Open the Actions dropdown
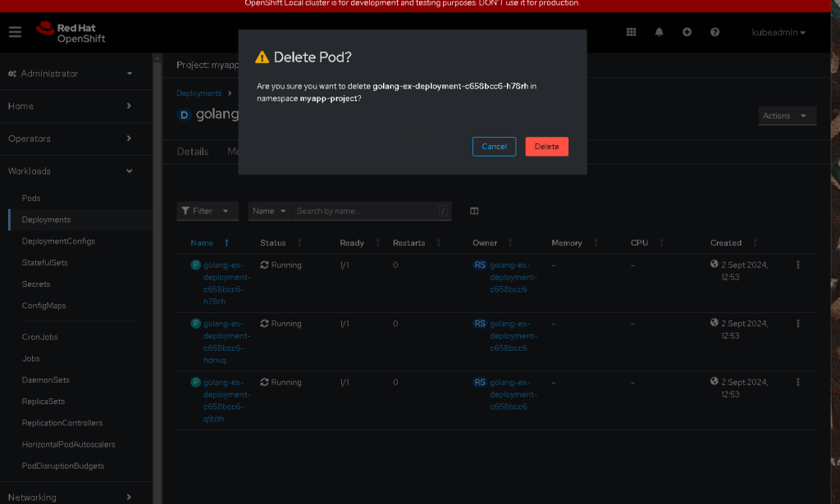Screen dimensions: 840x504 [787, 116]
